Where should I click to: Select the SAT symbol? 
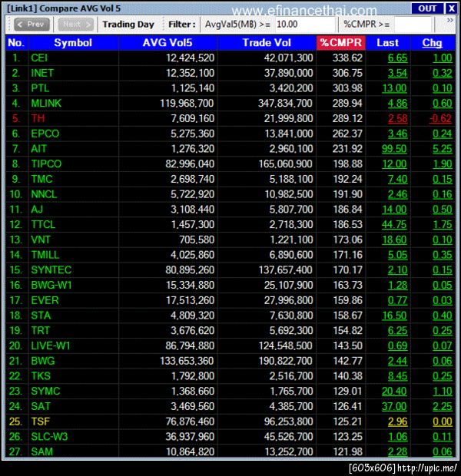pos(41,406)
